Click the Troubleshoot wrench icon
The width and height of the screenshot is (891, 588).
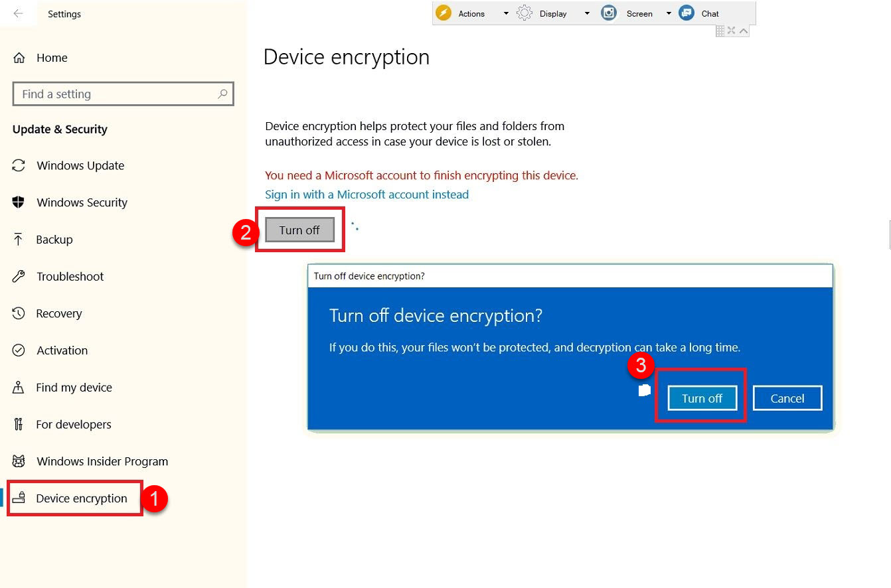19,276
